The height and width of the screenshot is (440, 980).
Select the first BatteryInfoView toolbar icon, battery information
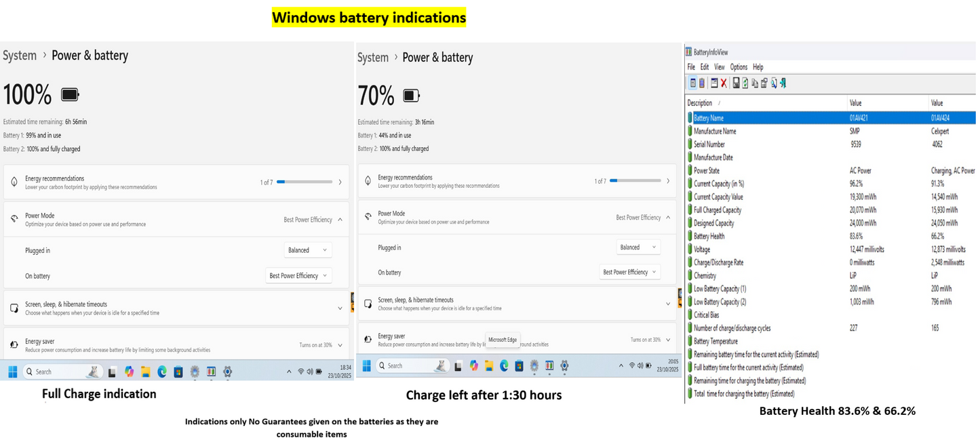point(692,83)
